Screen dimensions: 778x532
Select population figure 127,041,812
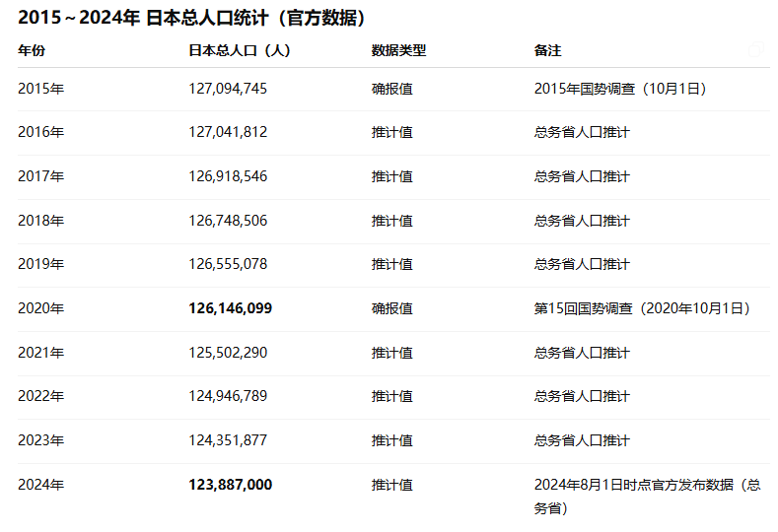[x=228, y=132]
